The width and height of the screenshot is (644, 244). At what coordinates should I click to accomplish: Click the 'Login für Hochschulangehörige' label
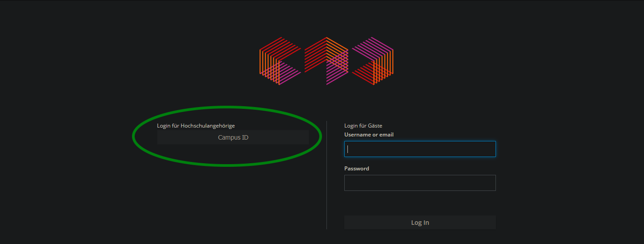(x=196, y=126)
